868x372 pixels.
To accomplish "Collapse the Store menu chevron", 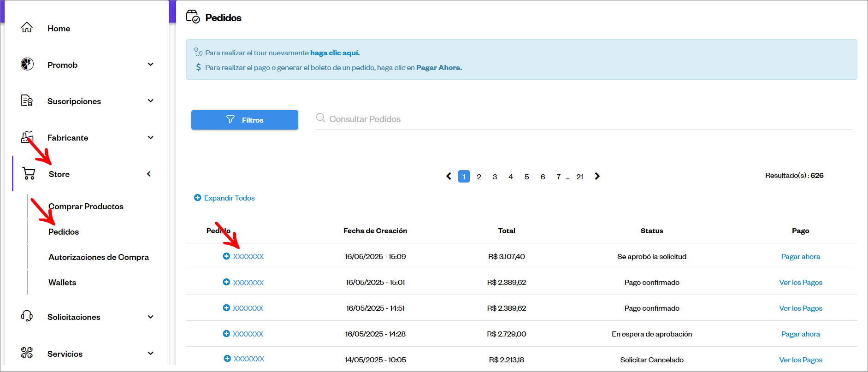I will [149, 174].
